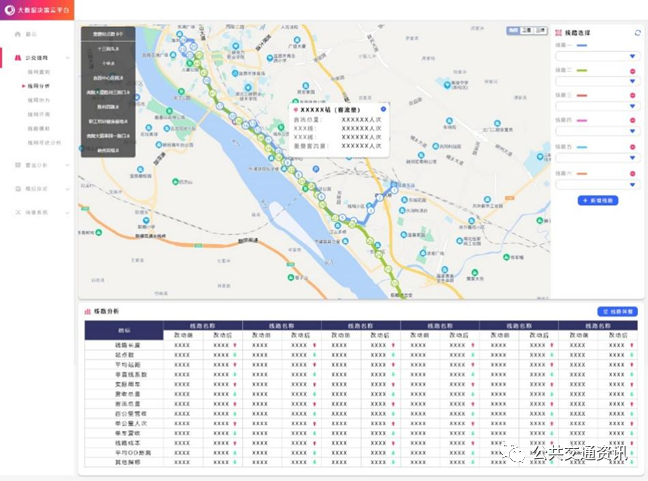
Task: Open 线网查询 in the sidebar submenu
Action: click(x=39, y=73)
